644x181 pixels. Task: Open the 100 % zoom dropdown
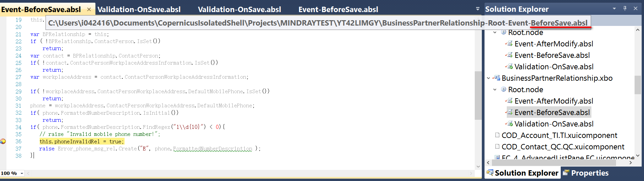coord(22,173)
